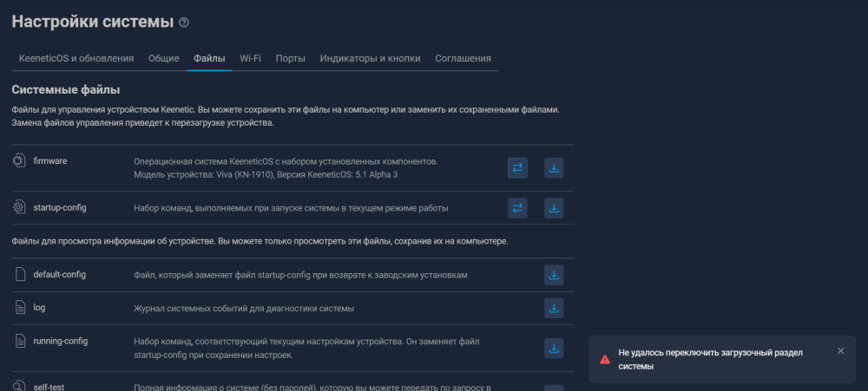
Task: Select the Файлы tab
Action: [x=209, y=58]
